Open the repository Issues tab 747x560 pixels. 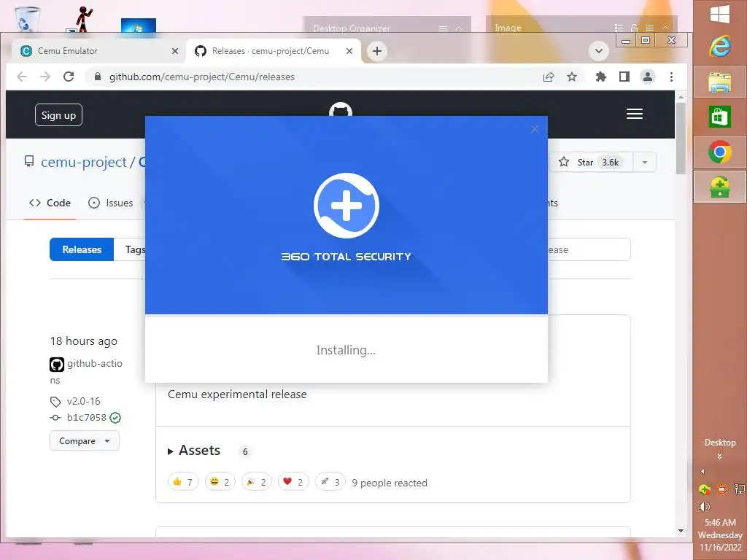(111, 203)
